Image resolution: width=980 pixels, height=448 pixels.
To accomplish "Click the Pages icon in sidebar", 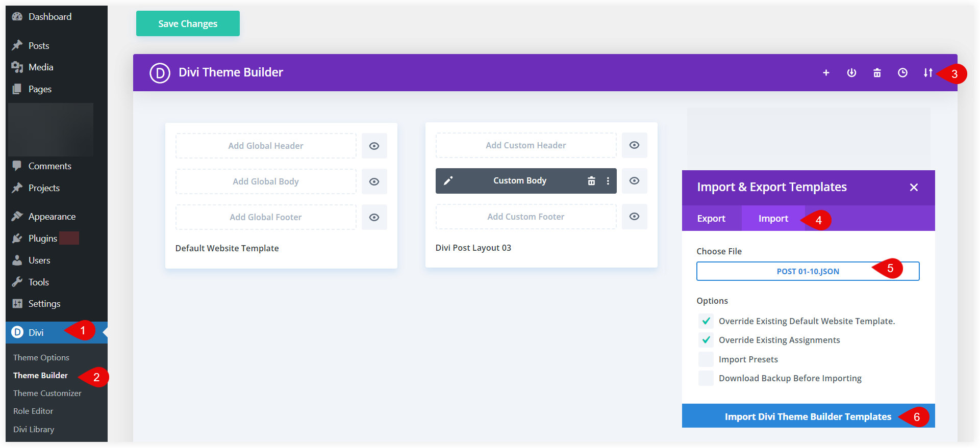I will 17,89.
